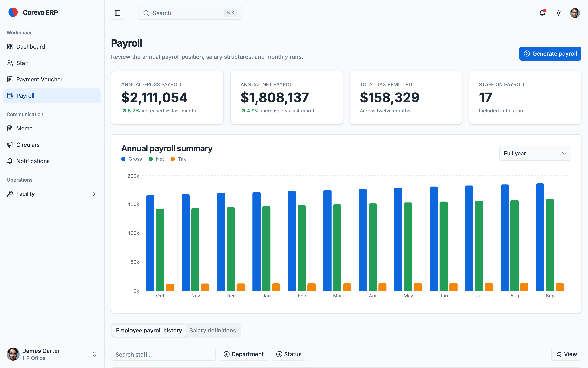Click the Annual Net Payroll $1,808,137 value
The width and height of the screenshot is (588, 368).
(x=275, y=97)
